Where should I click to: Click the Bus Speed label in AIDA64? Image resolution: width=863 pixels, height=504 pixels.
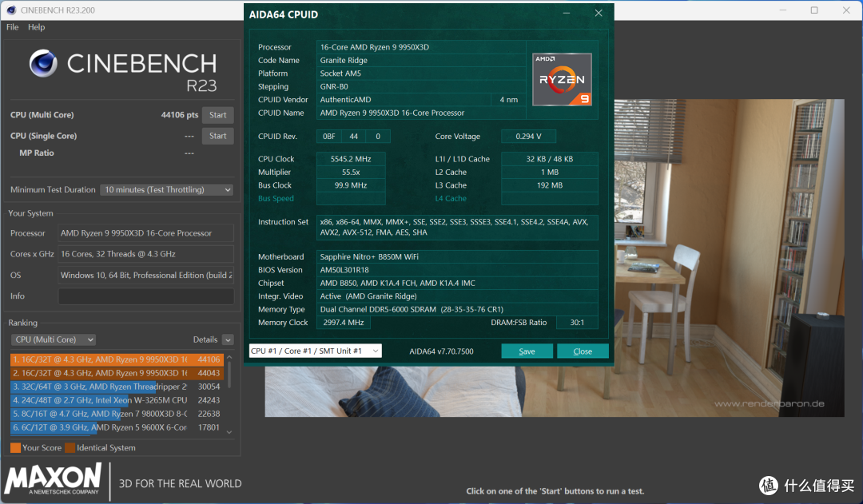(276, 199)
